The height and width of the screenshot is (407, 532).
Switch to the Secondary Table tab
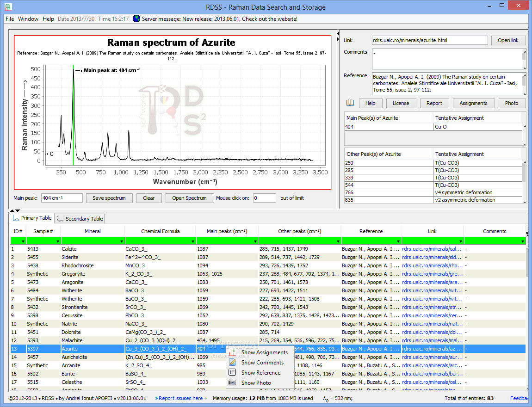point(80,219)
